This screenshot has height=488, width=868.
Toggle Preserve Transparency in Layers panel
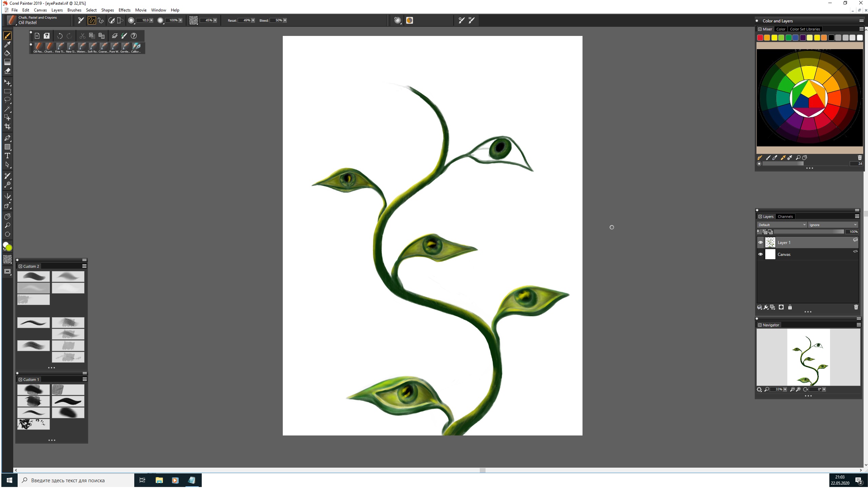pos(759,232)
